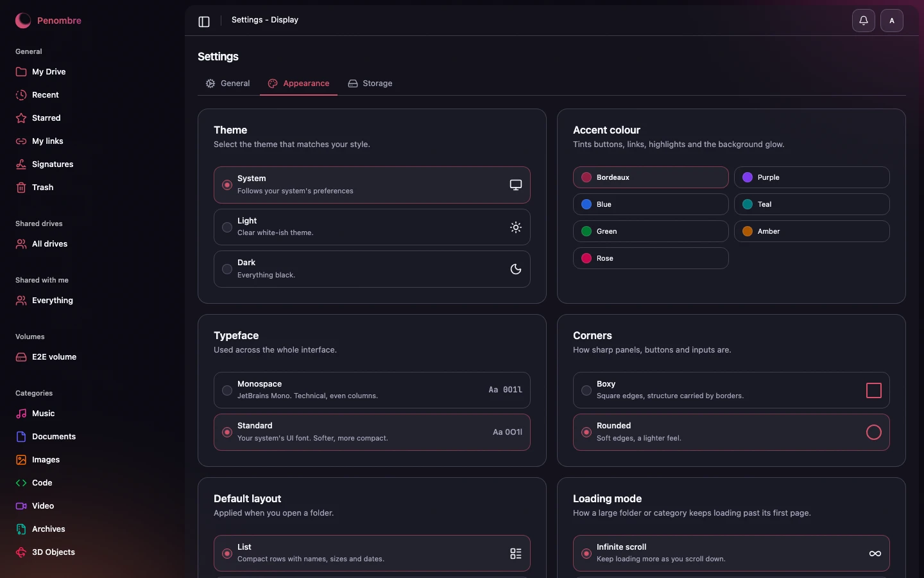Choose the Rose accent colour
The width and height of the screenshot is (924, 578).
(651, 258)
